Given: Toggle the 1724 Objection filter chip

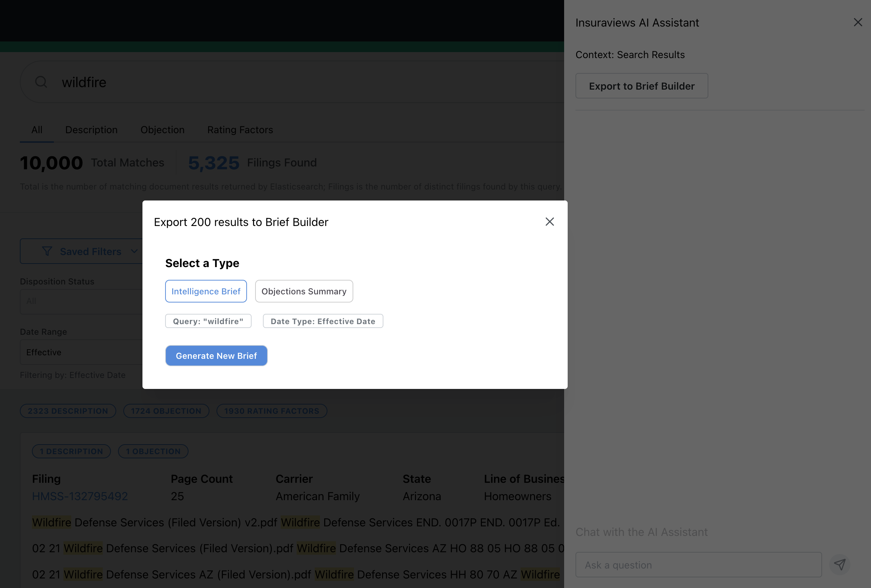Looking at the screenshot, I should 166,411.
